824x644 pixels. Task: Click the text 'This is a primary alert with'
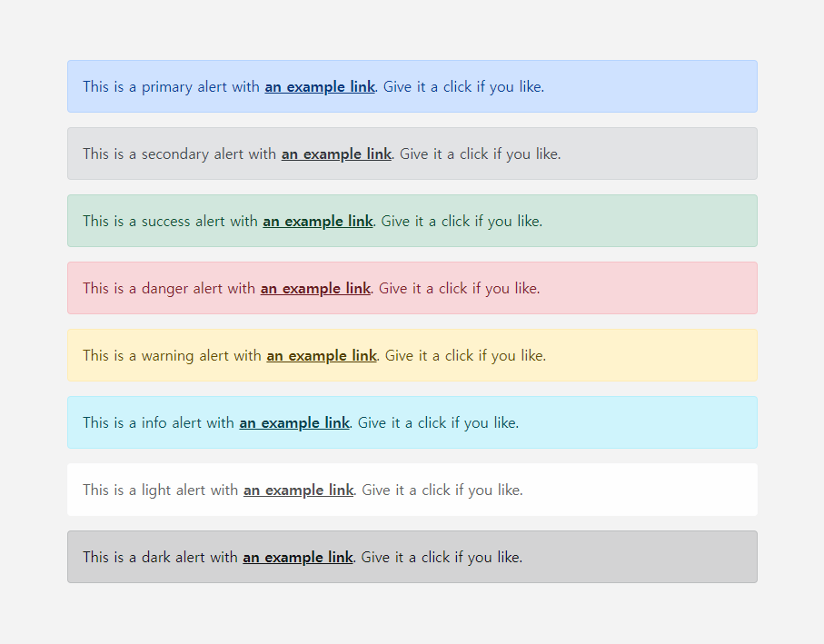pyautogui.click(x=172, y=86)
